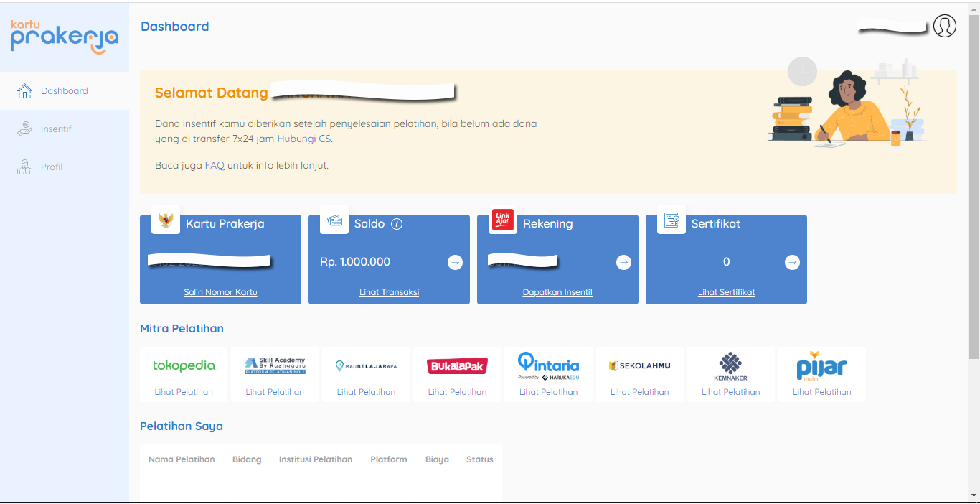Click the Pelatihan Saya section heading
The image size is (980, 504).
(182, 426)
